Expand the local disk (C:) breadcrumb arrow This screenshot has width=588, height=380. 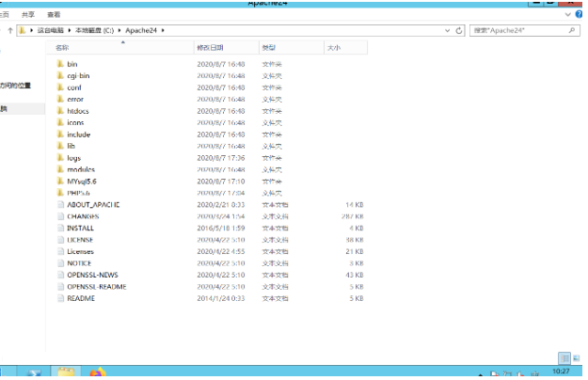click(x=119, y=30)
